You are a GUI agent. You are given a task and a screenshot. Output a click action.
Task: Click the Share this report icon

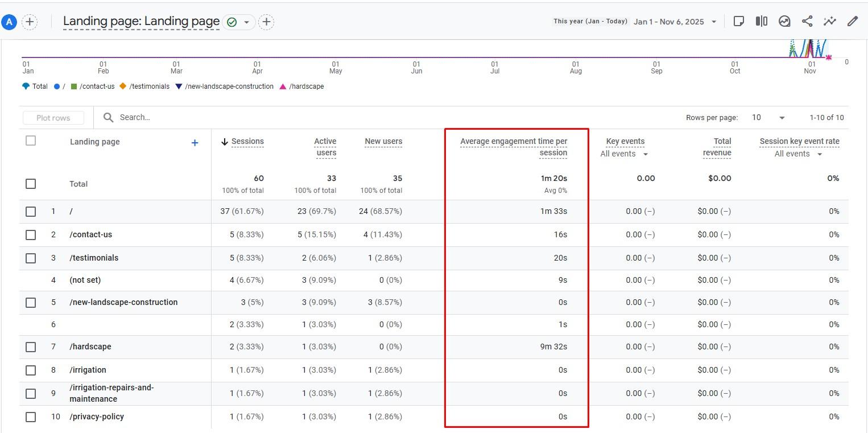[x=807, y=21]
